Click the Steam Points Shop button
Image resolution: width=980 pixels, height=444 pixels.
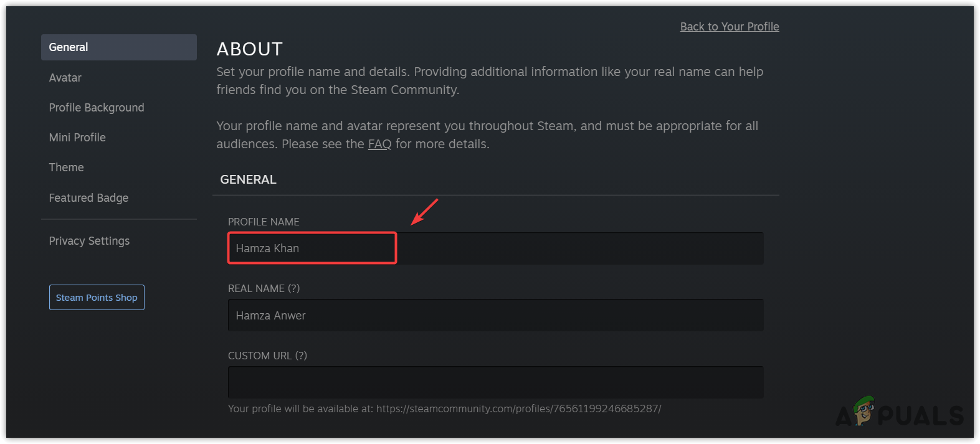tap(97, 298)
